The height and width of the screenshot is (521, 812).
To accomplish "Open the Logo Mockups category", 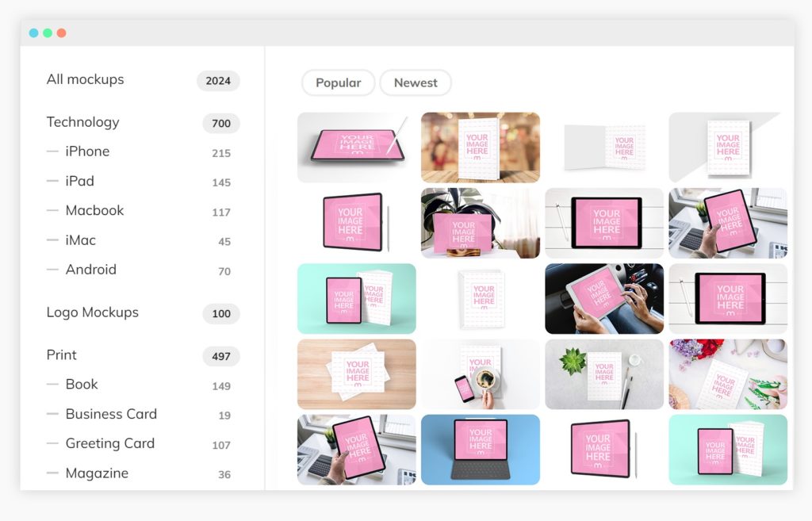I will pos(93,312).
